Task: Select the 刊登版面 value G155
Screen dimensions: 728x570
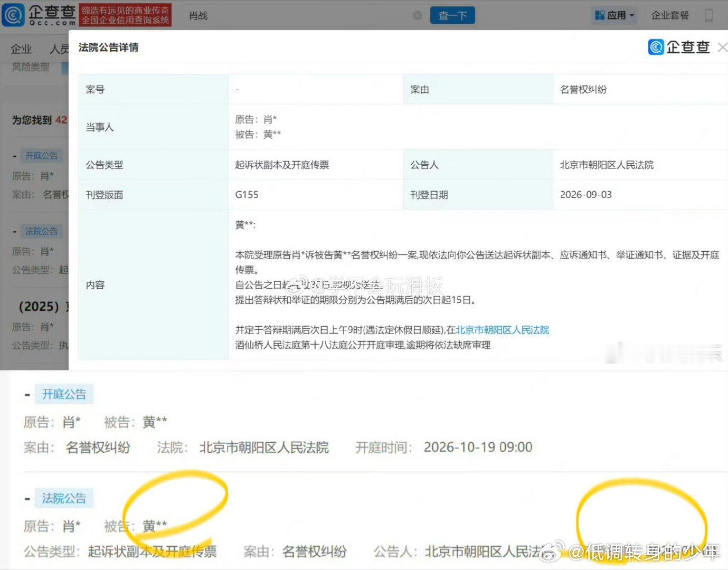Action: pos(247,195)
